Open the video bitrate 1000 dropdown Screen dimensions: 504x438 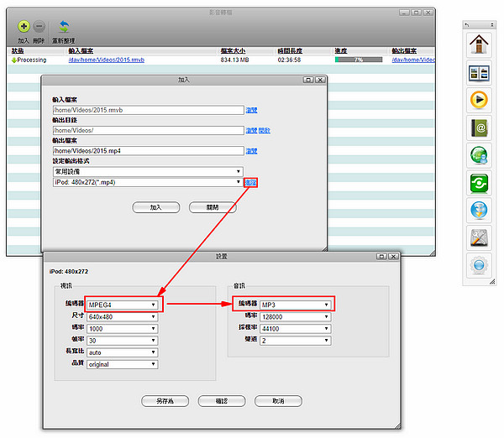[x=122, y=329]
